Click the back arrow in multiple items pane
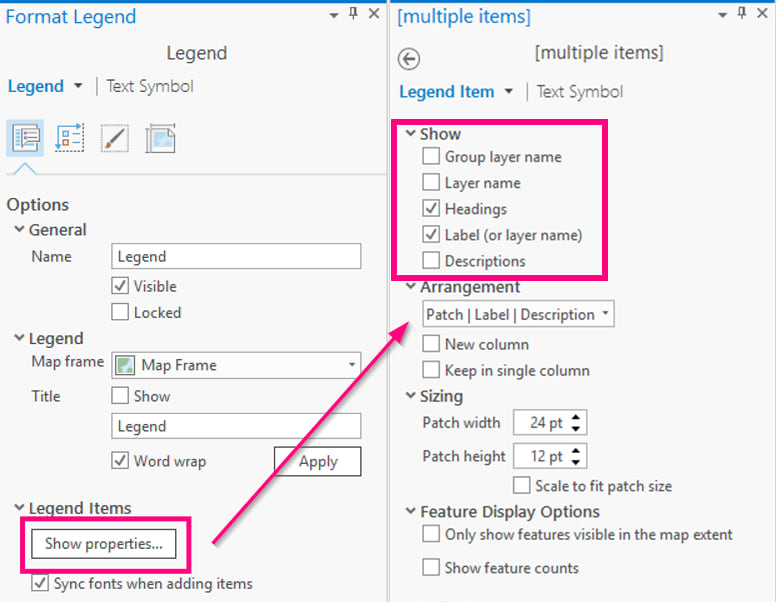 tap(408, 59)
